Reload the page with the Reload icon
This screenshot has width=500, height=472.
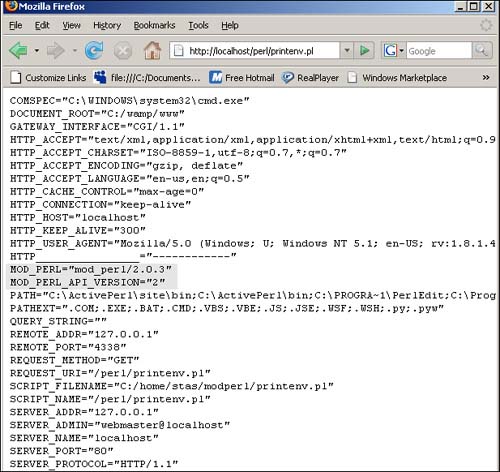click(x=94, y=51)
